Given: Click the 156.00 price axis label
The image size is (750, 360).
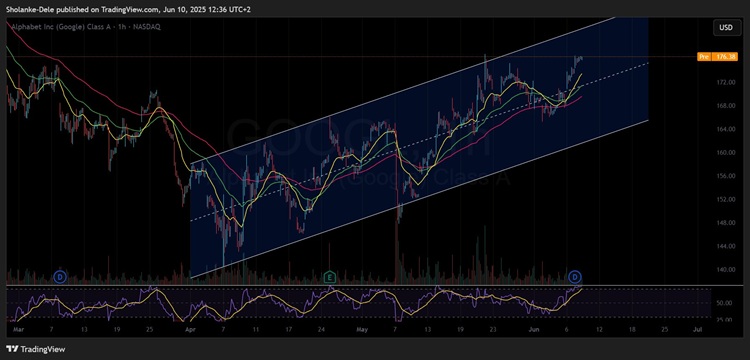Looking at the screenshot, I should pos(727,176).
